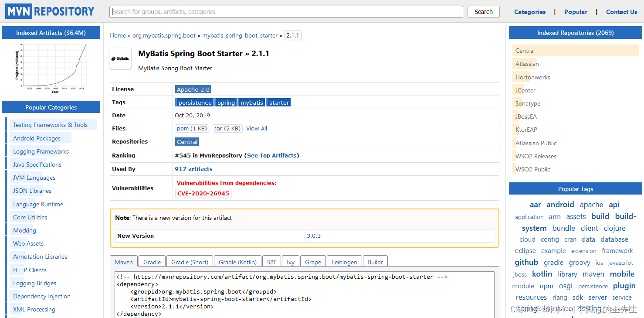
Task: Open Testing Frameworks & Tools category
Action: pyautogui.click(x=50, y=125)
